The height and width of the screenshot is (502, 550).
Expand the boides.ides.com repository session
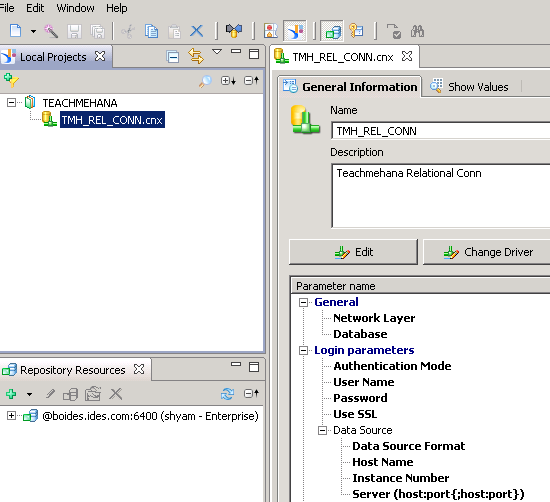pyautogui.click(x=11, y=416)
